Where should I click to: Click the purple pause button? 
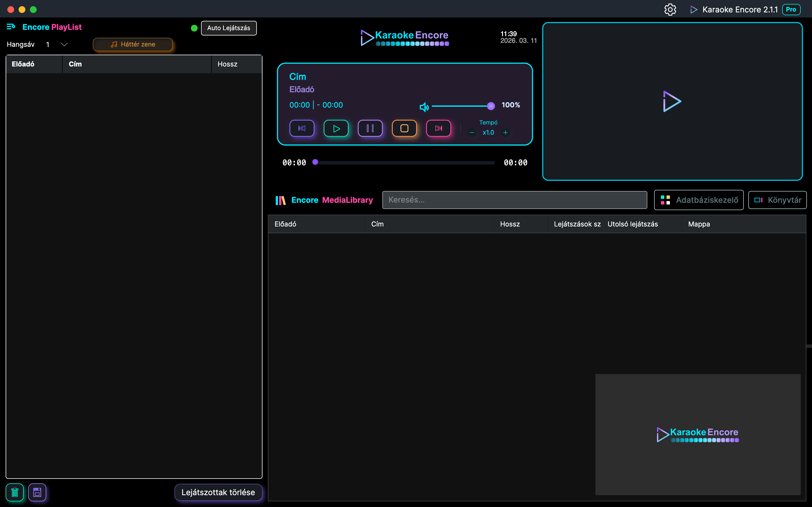(370, 128)
